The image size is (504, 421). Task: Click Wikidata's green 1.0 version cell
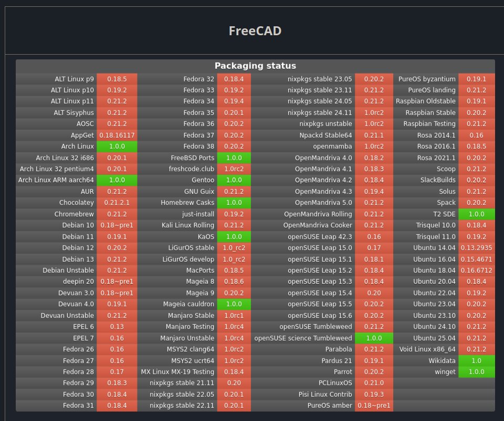(476, 361)
